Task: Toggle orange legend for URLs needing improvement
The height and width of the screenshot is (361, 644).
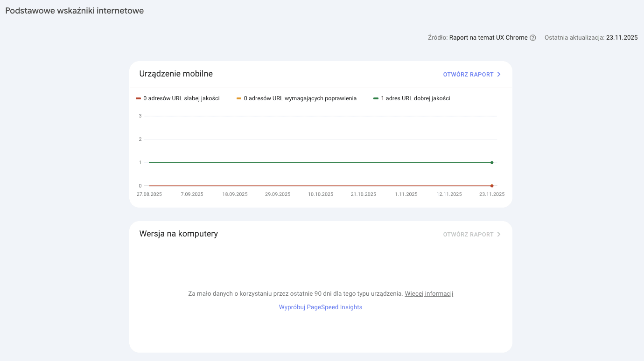Action: [297, 98]
